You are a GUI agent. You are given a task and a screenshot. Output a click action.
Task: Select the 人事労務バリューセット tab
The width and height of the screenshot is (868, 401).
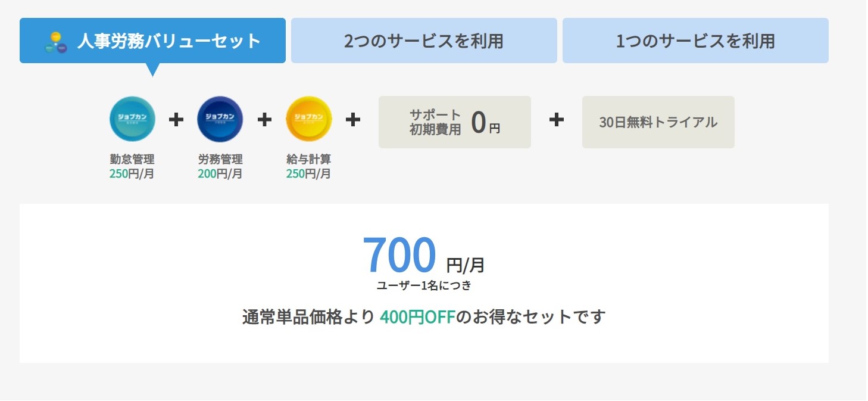(152, 41)
